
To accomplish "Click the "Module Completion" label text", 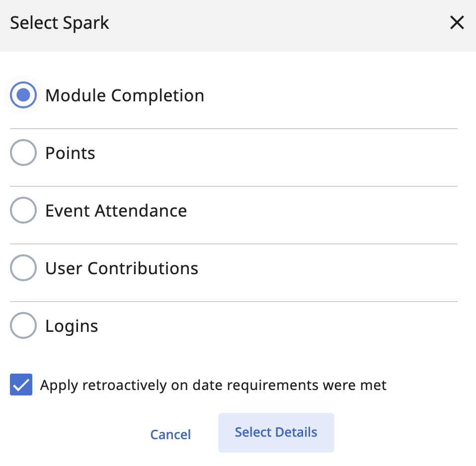I will pyautogui.click(x=125, y=95).
